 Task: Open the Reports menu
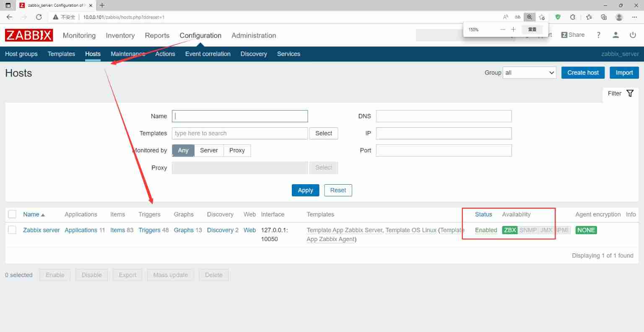[157, 36]
